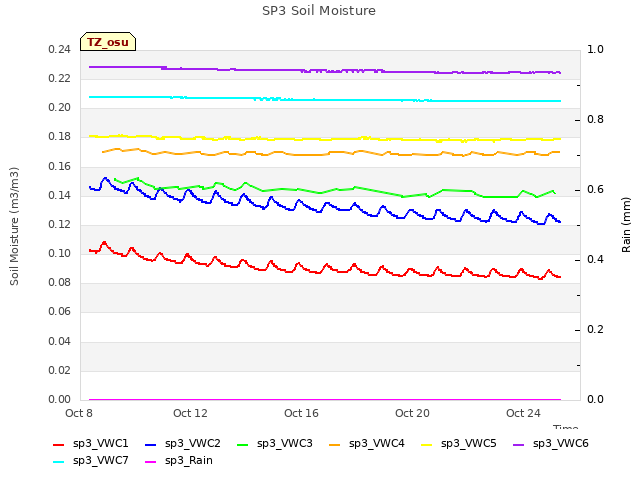Screen dimensions: 640x480
Task: Click the Oct 12 x-axis label
Action: click(x=190, y=413)
